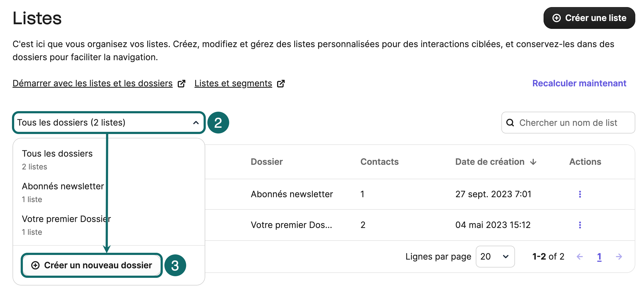This screenshot has height=292, width=644.
Task: Click the plus icon in "Créer un nouveau dossier"
Action: 36,265
